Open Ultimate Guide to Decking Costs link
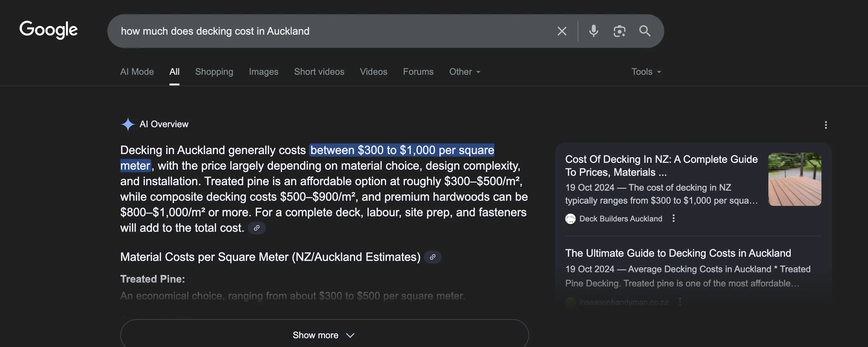Viewport: 868px width, 347px height. click(x=678, y=253)
